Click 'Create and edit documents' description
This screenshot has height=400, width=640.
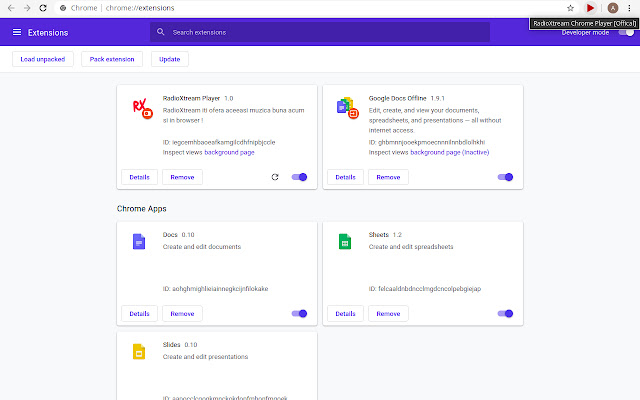[202, 247]
